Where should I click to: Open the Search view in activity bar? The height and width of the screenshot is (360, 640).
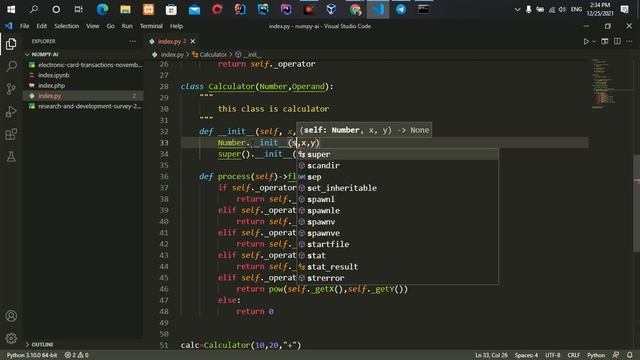[x=11, y=66]
